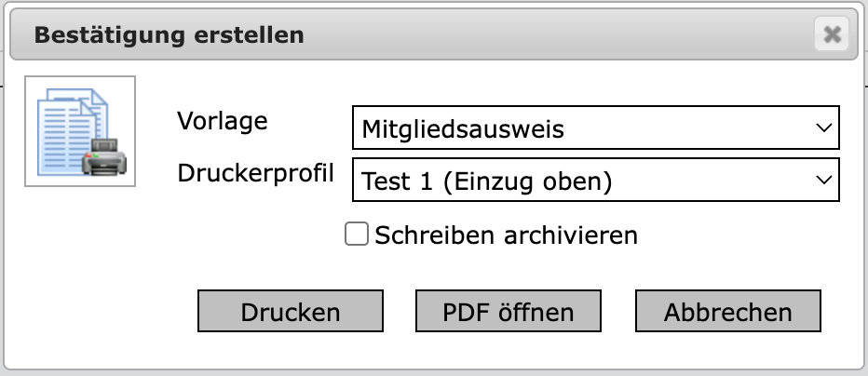Click the empty title bar area left of the X

pos(559,35)
